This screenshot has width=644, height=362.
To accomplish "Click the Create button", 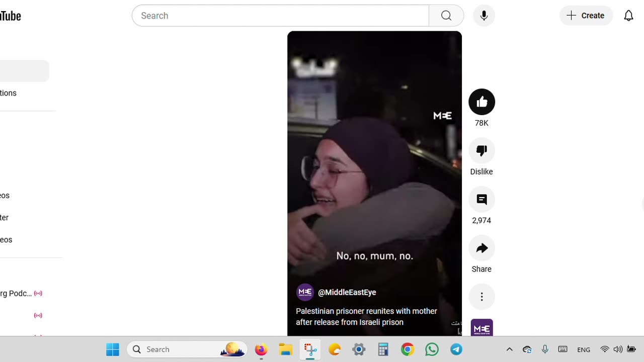I will 586,16.
